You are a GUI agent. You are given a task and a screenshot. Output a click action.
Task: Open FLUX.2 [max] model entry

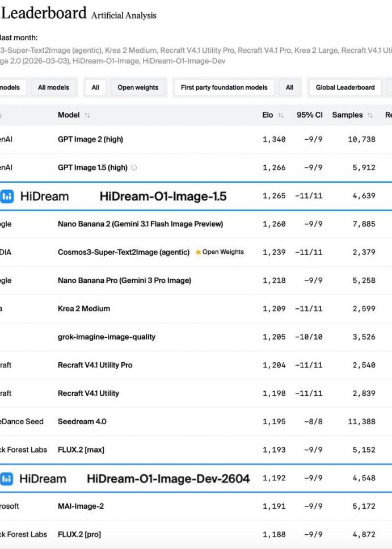81,450
